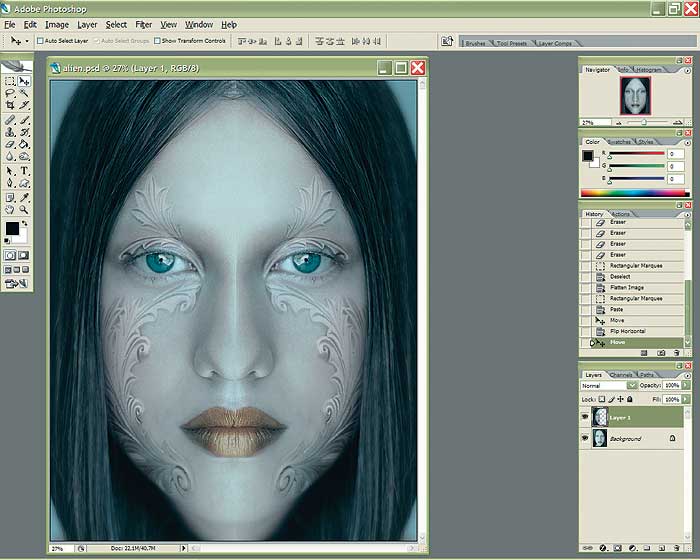The height and width of the screenshot is (560, 700).
Task: Open status bar info arrow
Action: 183,548
